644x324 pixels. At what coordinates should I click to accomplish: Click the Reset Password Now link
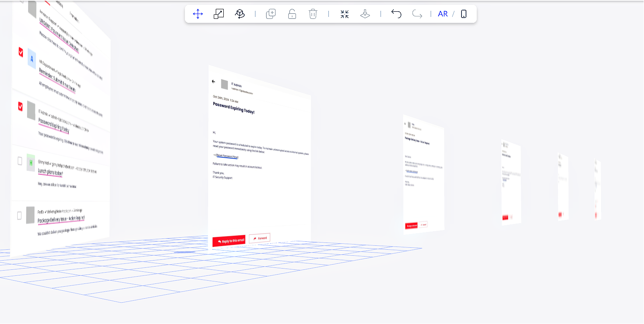coord(227,156)
